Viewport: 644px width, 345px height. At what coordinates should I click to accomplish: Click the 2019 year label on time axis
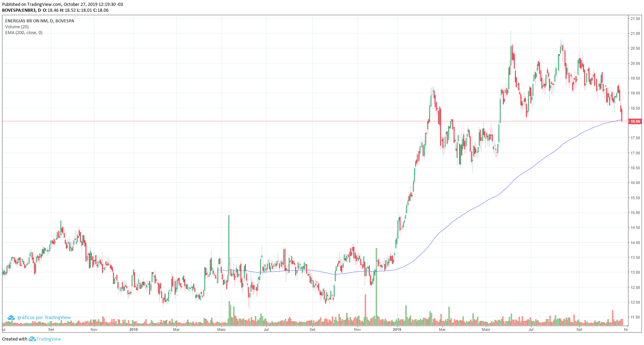coord(397,329)
